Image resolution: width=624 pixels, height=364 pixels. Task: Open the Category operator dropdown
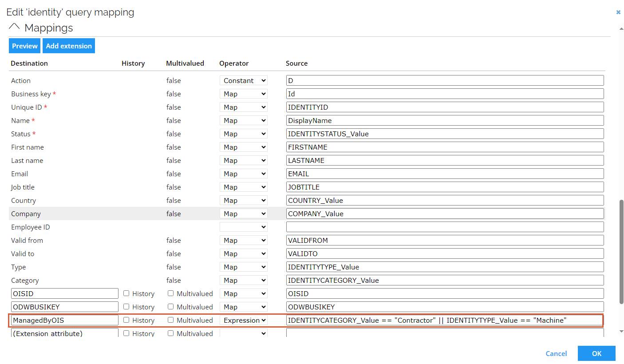click(244, 280)
